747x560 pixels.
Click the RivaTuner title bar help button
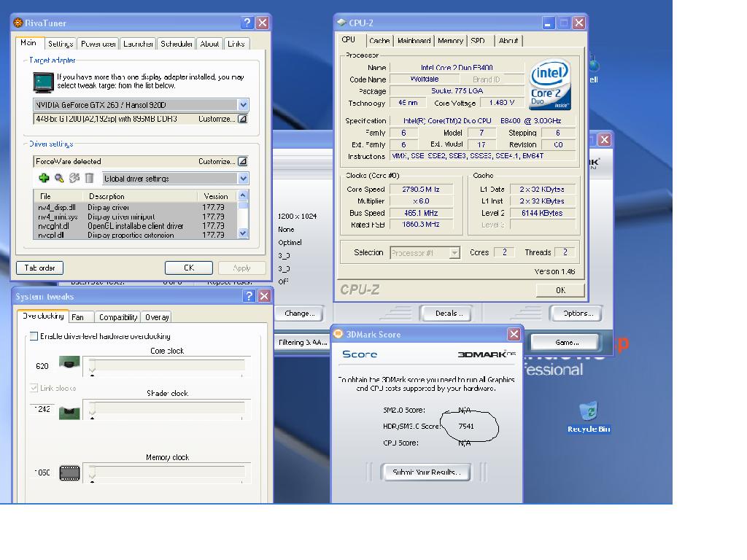247,23
